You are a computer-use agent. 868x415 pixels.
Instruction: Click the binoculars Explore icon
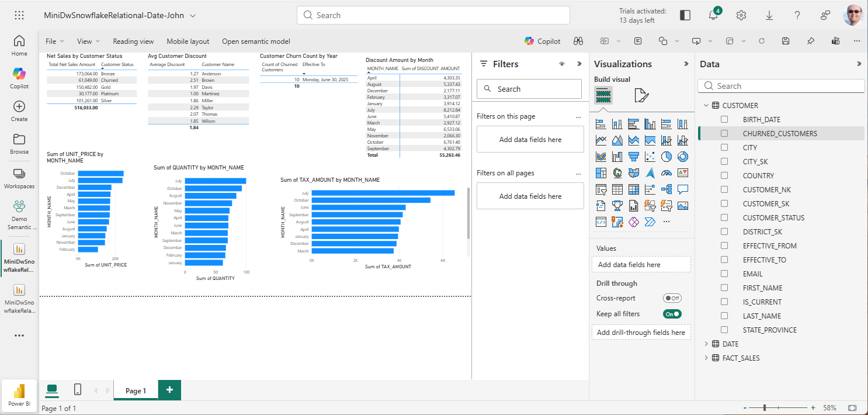pyautogui.click(x=578, y=41)
